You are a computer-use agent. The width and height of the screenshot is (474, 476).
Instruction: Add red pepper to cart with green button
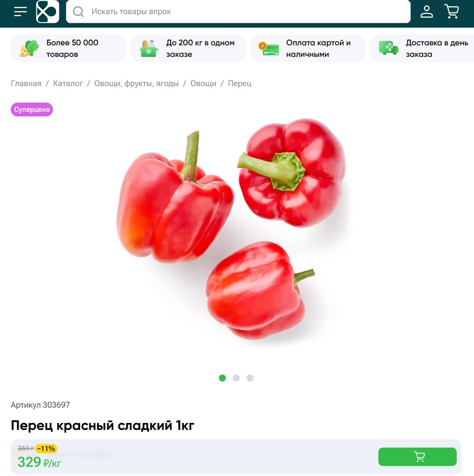pyautogui.click(x=417, y=456)
